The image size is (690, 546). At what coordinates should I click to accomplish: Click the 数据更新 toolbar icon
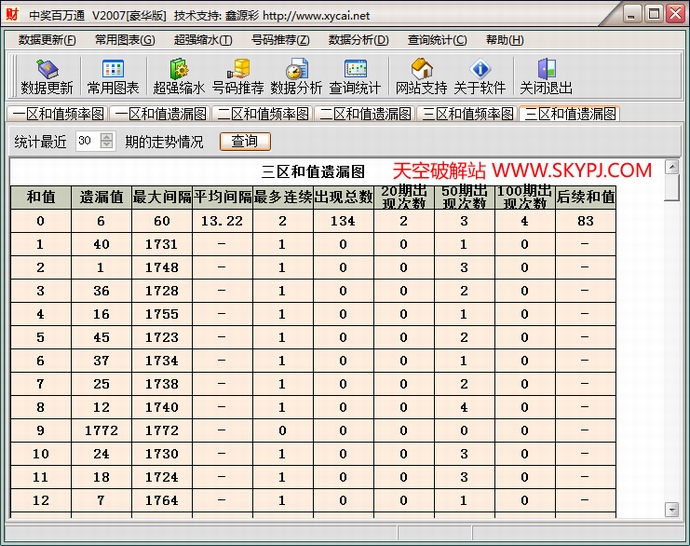[x=47, y=76]
